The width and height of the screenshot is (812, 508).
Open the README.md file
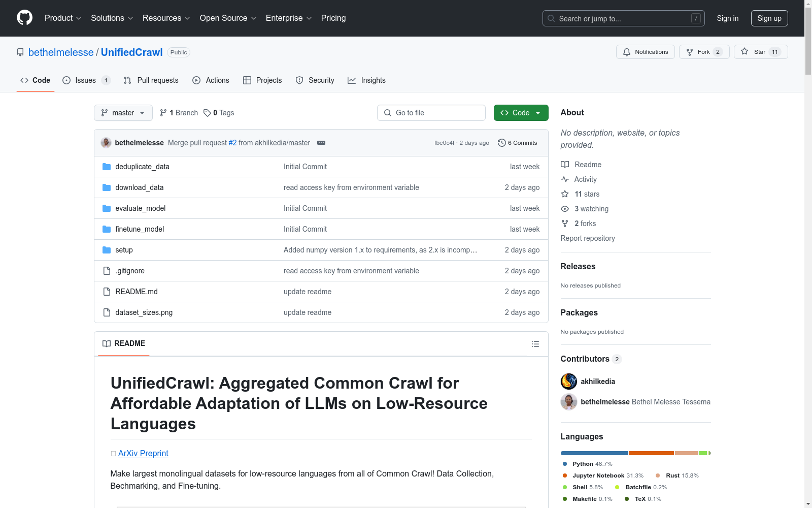pyautogui.click(x=137, y=292)
